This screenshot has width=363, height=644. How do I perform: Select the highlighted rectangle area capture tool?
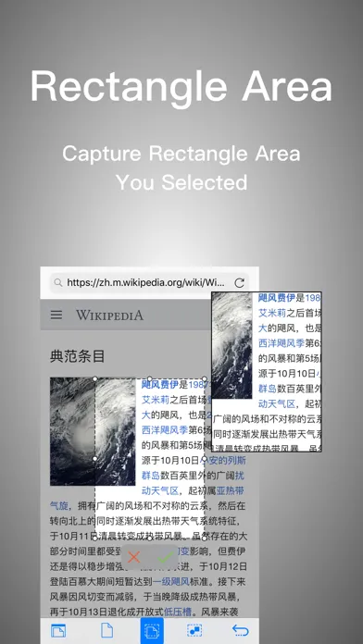coord(152,630)
